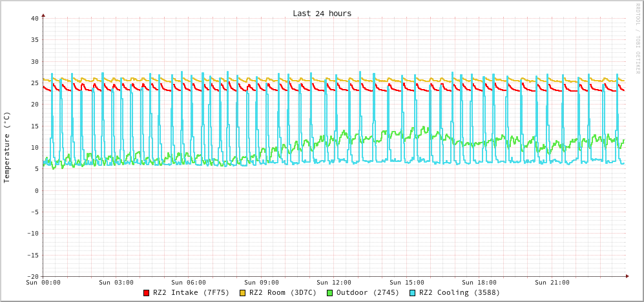Click the 'Sun 12:00' time axis label
Image resolution: width=644 pixels, height=302 pixels.
[x=334, y=283]
